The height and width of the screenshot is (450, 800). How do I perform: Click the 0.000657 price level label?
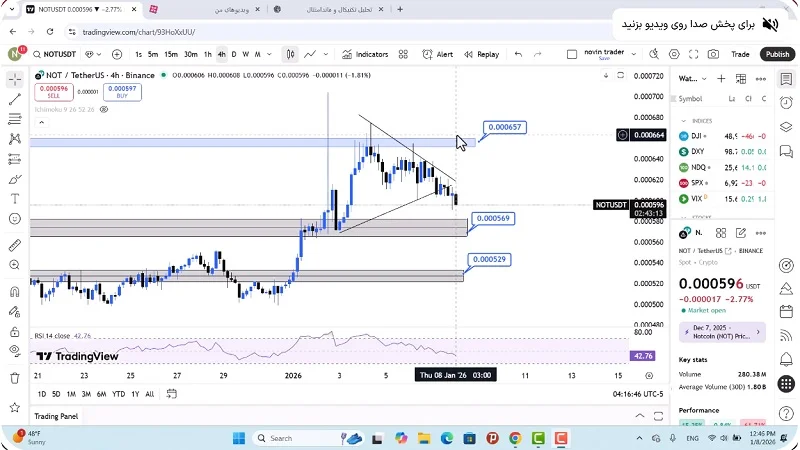pyautogui.click(x=503, y=127)
